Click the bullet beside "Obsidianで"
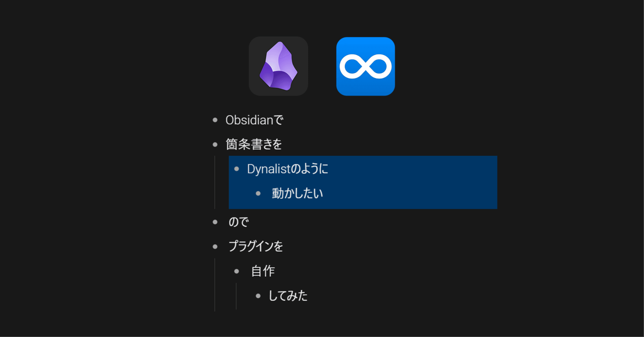This screenshot has width=644, height=337. [x=215, y=120]
